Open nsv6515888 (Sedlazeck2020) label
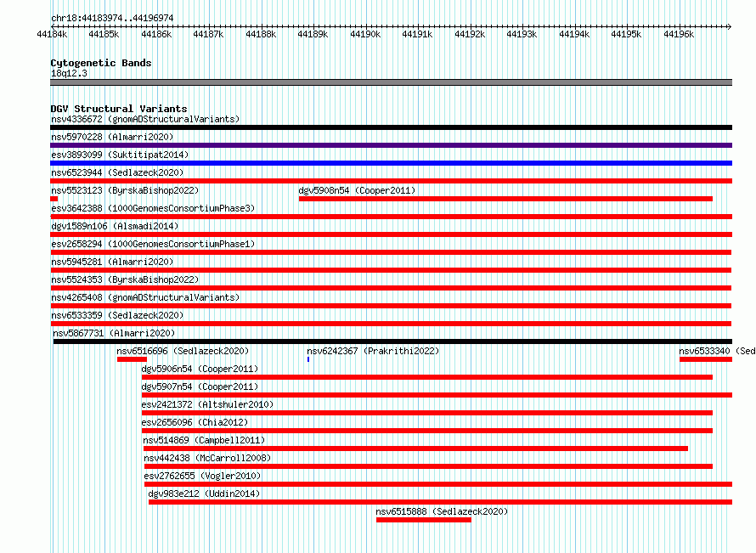Image resolution: width=756 pixels, height=553 pixels. 442,511
